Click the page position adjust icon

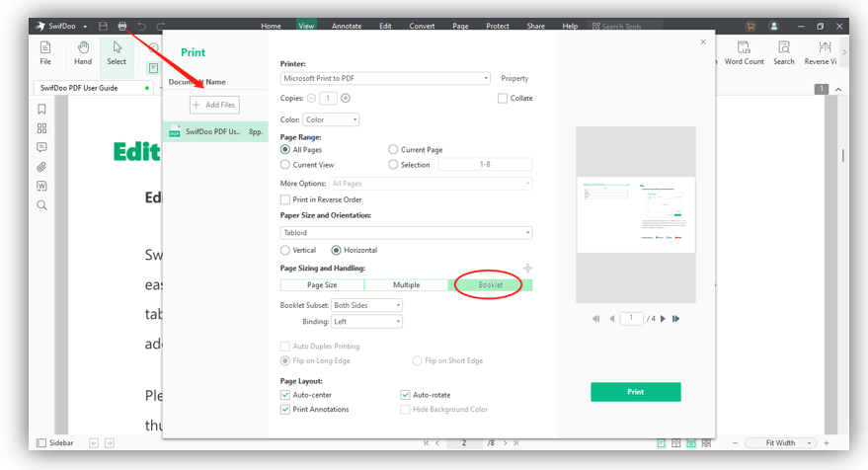click(x=527, y=268)
